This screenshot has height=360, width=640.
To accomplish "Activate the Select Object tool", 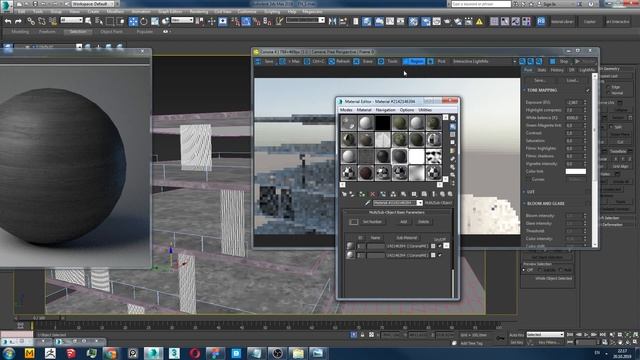I will [88, 21].
